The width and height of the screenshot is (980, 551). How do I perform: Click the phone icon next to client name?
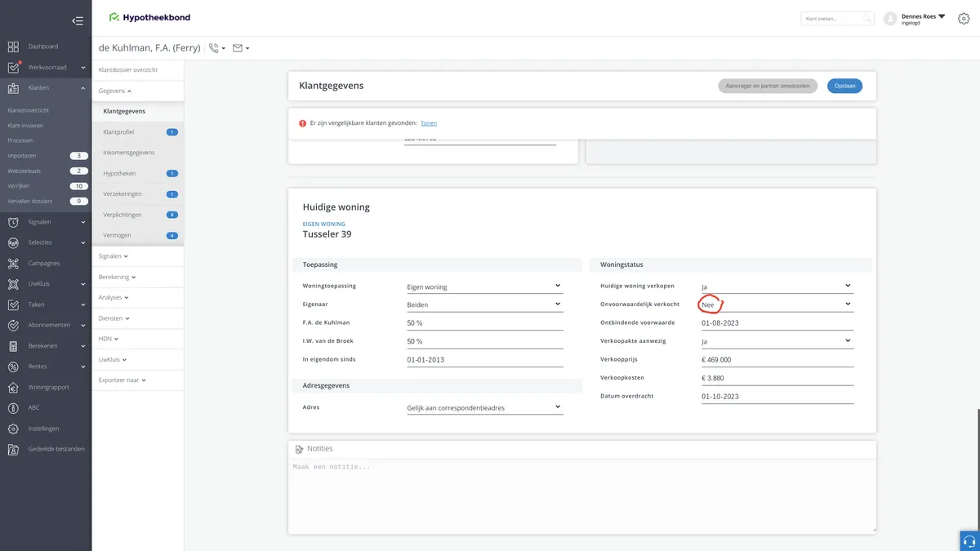point(214,48)
